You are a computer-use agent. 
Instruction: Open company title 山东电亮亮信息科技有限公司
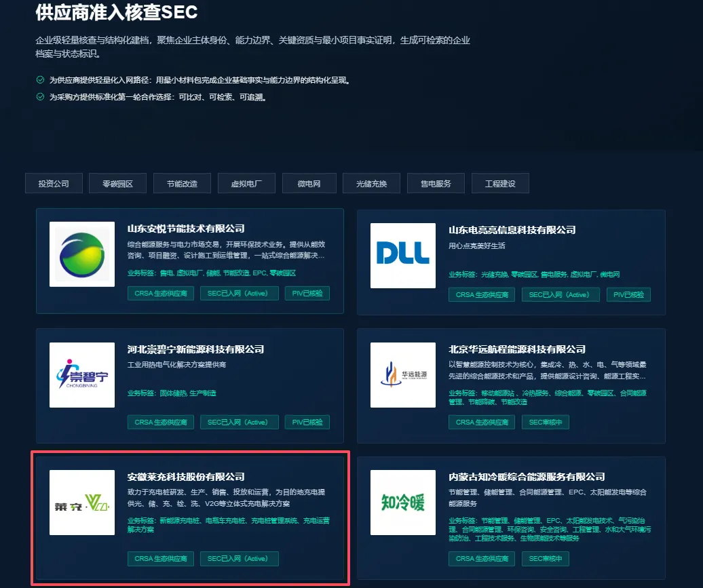pos(512,230)
